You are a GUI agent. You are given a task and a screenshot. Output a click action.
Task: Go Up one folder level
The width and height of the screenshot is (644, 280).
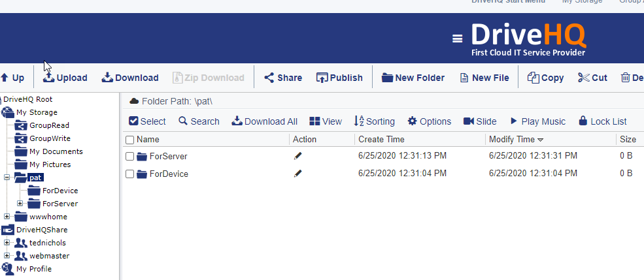[12, 78]
